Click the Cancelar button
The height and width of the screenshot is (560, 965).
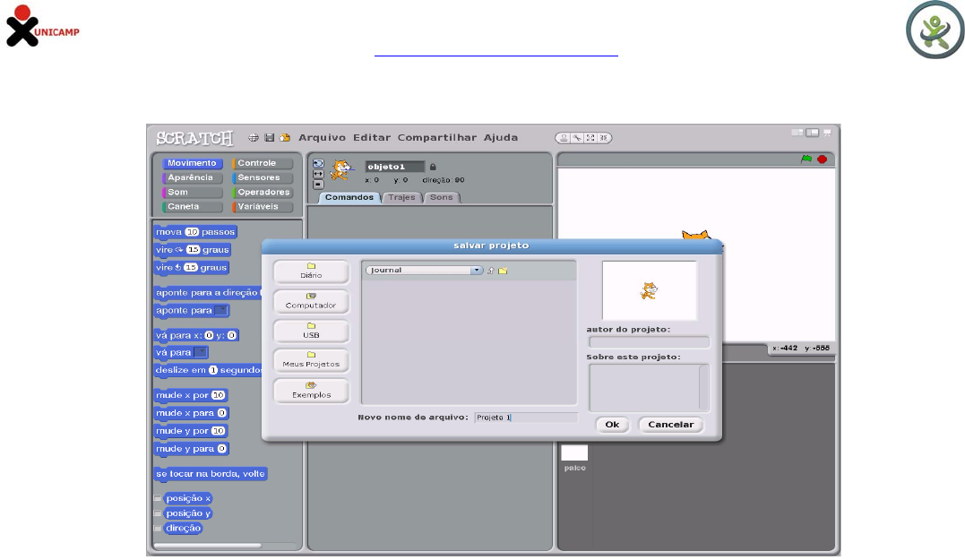(671, 425)
